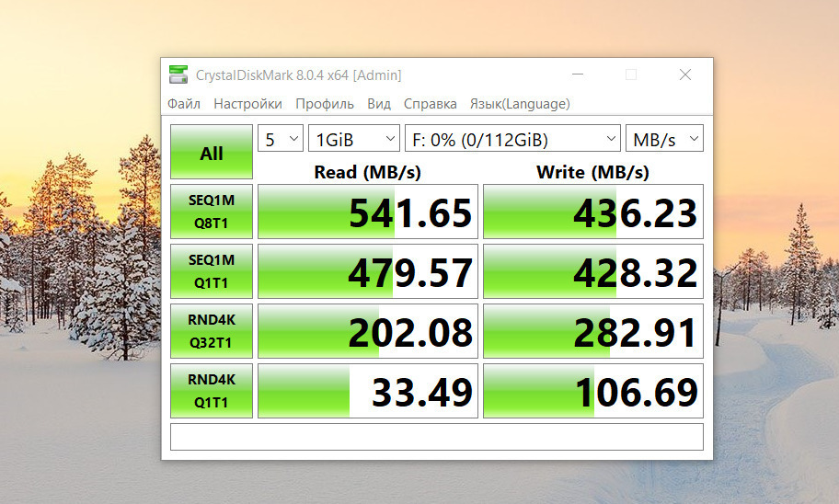Viewport: 839px width, 504px height.
Task: Click the window title CrystalDiskMark 8.0.4 x64 [Admin]
Action: (x=299, y=74)
